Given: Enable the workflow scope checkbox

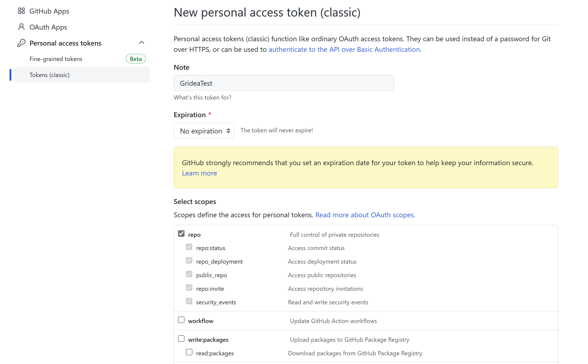Looking at the screenshot, I should 181,320.
